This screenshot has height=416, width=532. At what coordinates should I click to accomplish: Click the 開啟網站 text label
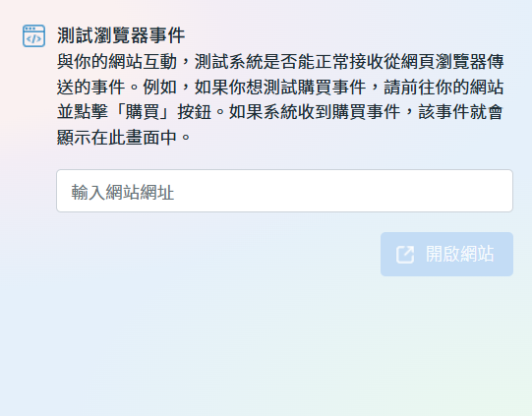[x=459, y=254]
